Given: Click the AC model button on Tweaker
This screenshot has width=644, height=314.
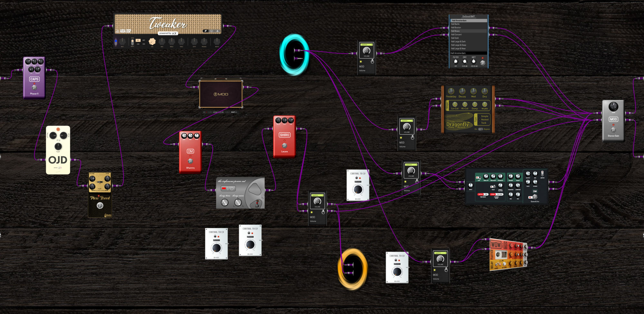Looking at the screenshot, I should point(138,40).
